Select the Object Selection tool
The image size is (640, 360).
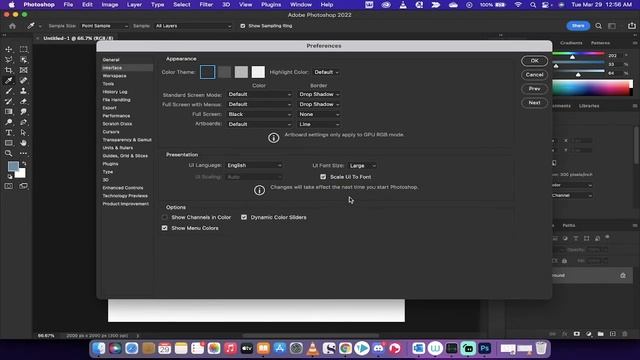24,60
